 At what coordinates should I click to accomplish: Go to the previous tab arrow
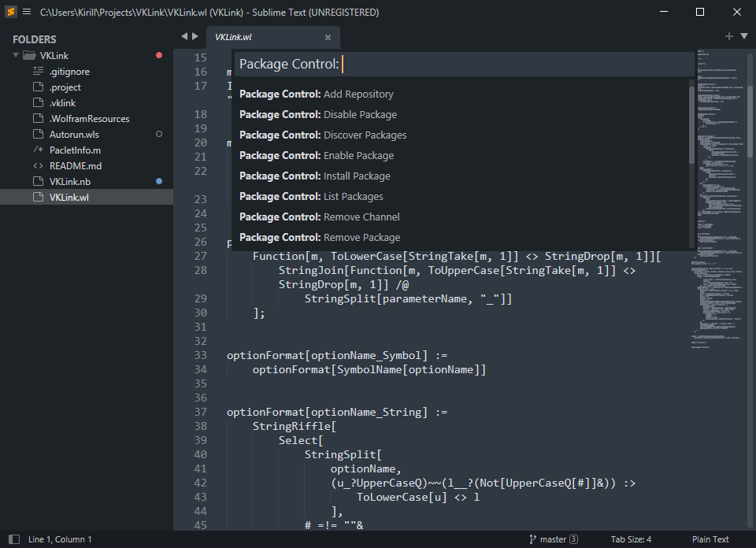click(184, 36)
